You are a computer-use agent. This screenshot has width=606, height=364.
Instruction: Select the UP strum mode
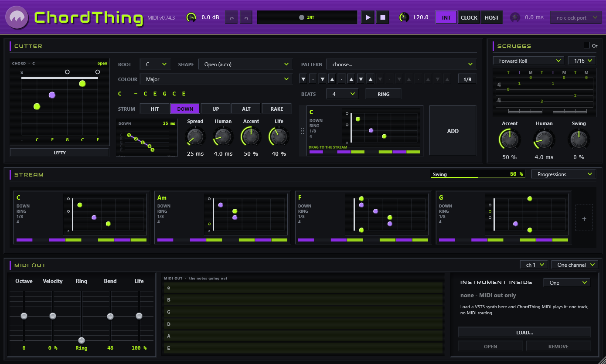tap(216, 109)
